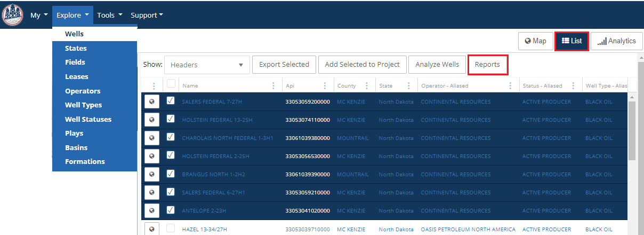The height and width of the screenshot is (235, 644).
Task: Select Leases in Explore menu
Action: tap(94, 76)
